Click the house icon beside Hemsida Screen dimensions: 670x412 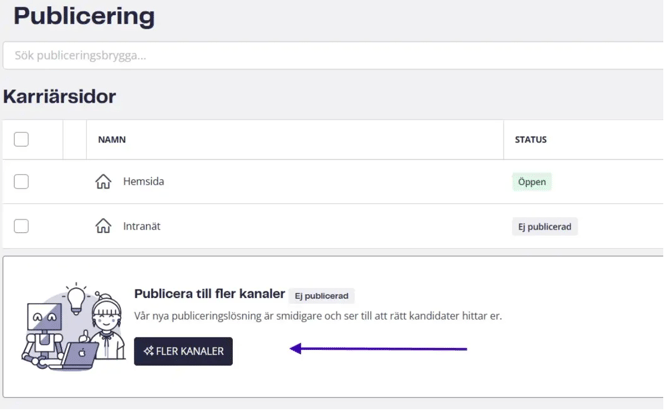(x=103, y=182)
